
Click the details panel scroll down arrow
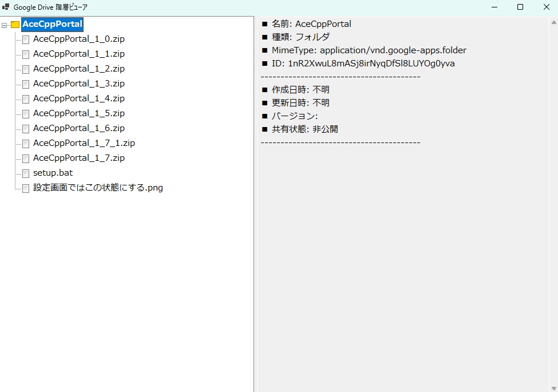tap(554, 388)
